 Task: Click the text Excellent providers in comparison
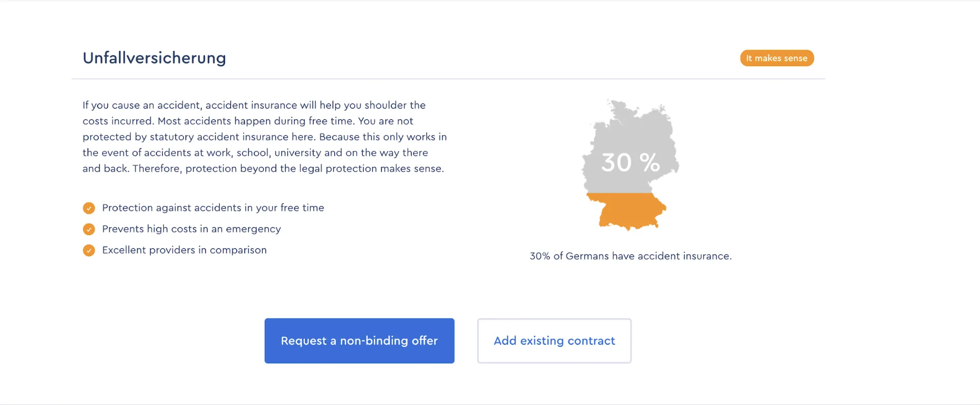[184, 250]
